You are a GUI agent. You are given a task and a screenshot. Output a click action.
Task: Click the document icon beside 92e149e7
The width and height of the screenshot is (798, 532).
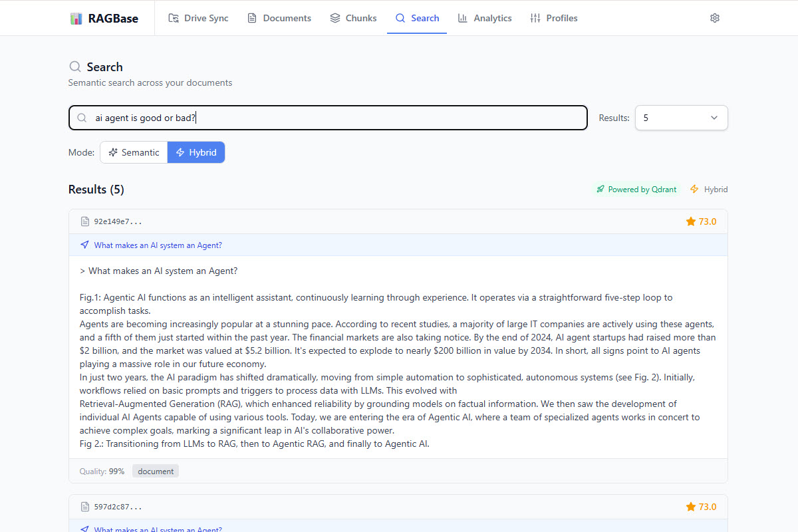tap(84, 221)
